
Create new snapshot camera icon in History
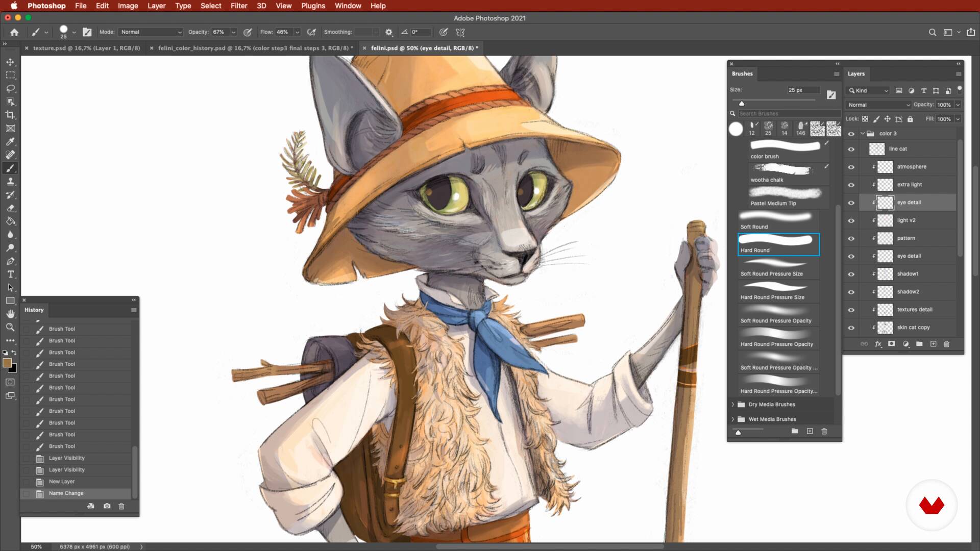[107, 506]
